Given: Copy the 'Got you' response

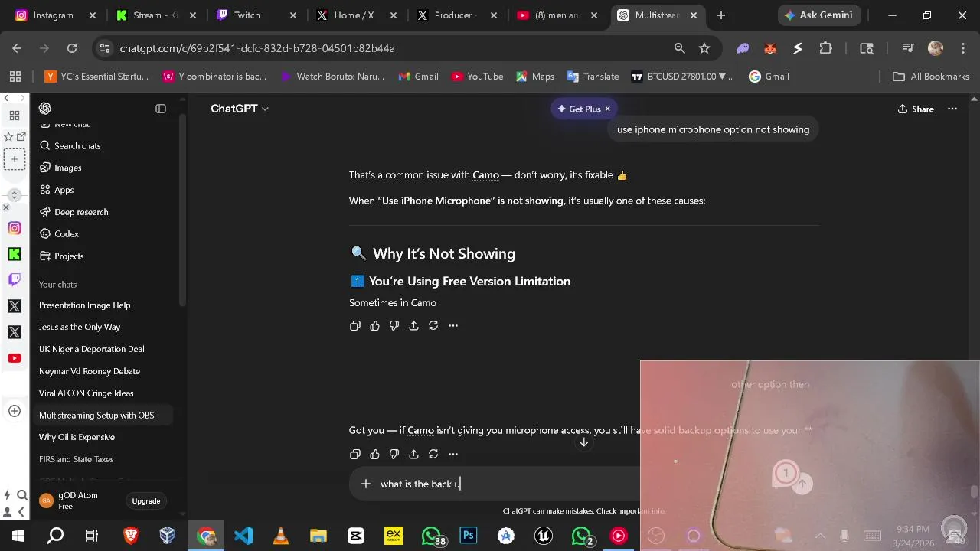Looking at the screenshot, I should 355,454.
